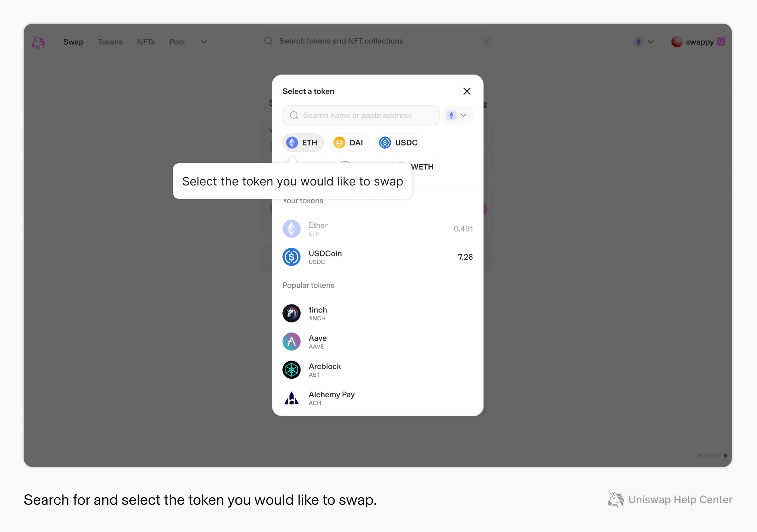This screenshot has height=532, width=757.
Task: Click the Search name or paste address field
Action: (361, 115)
